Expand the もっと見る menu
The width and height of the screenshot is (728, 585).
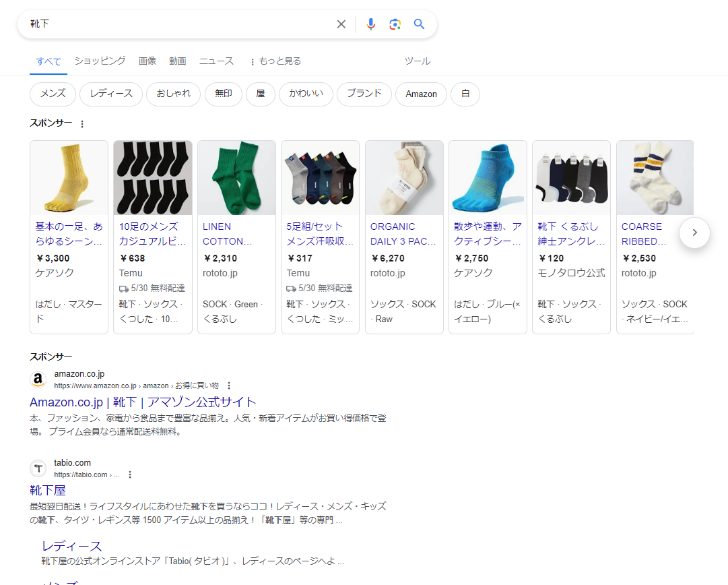coord(275,61)
